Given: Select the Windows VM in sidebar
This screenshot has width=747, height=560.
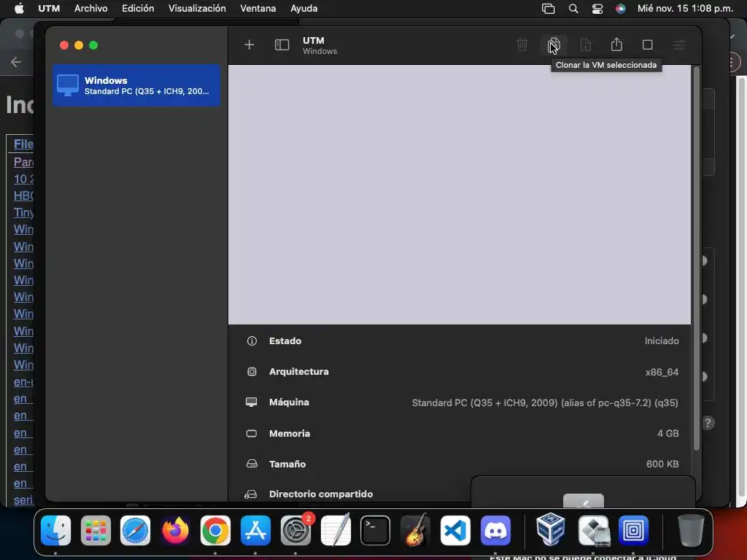Looking at the screenshot, I should [136, 85].
